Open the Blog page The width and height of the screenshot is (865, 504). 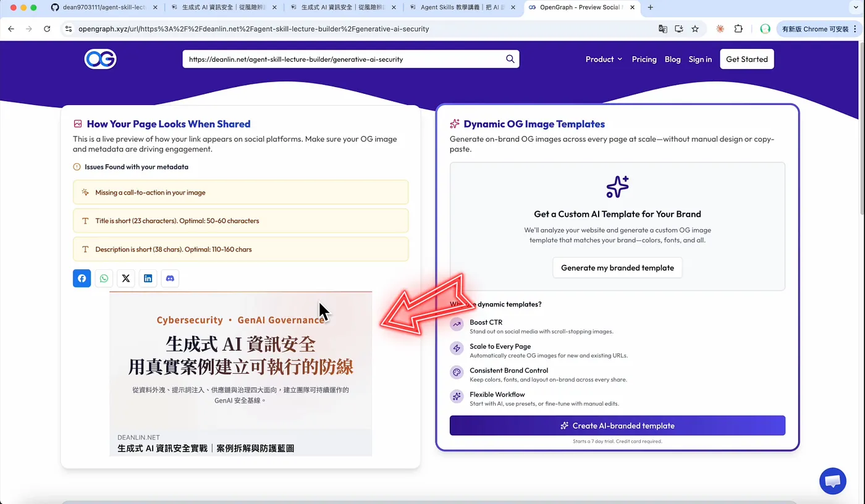672,59
